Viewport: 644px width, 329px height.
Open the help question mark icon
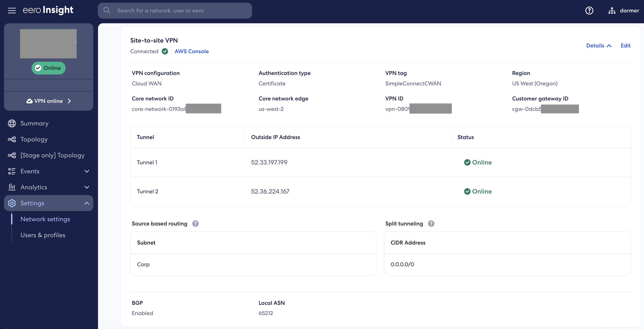tap(589, 10)
